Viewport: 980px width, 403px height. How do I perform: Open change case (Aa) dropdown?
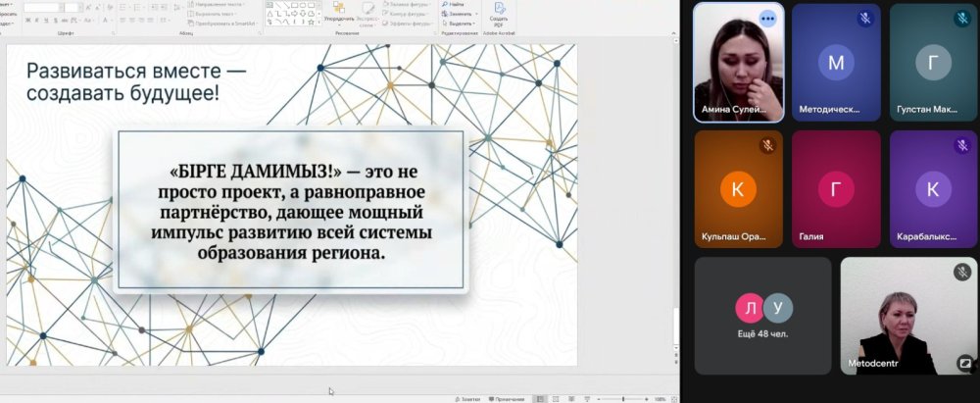coord(88,20)
